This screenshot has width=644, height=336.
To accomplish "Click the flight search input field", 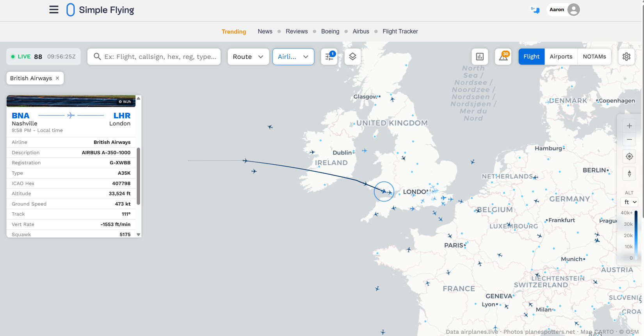I will coord(154,57).
